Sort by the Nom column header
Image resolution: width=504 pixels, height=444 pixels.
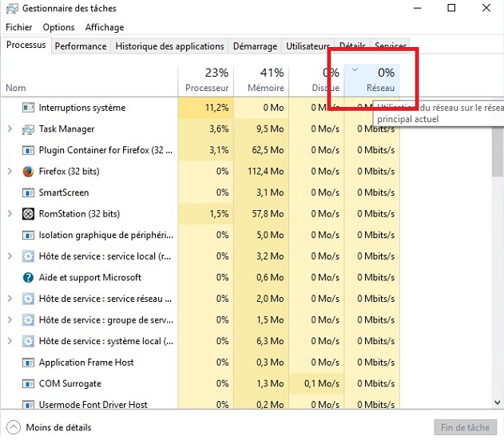(x=16, y=88)
